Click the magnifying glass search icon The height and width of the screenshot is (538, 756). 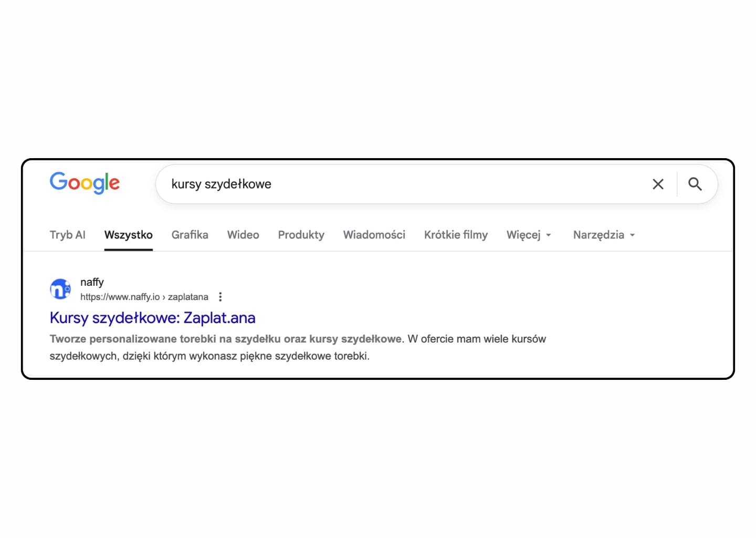(x=695, y=184)
